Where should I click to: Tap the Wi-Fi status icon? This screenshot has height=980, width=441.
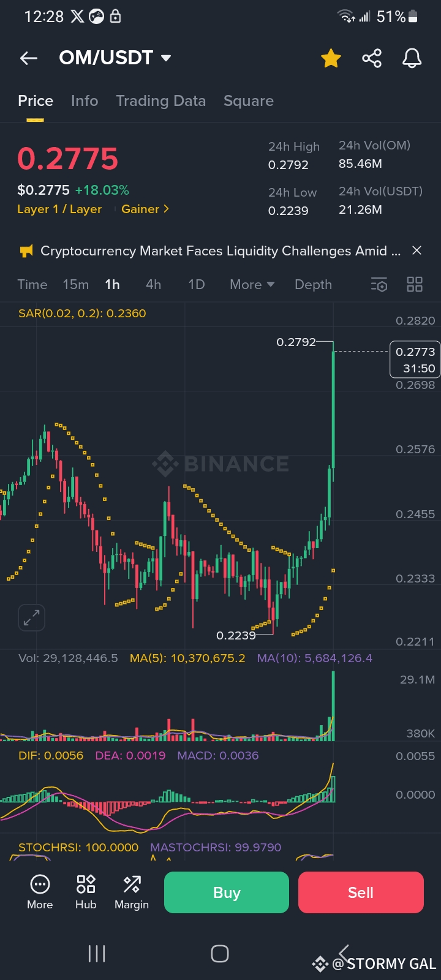pos(347,17)
